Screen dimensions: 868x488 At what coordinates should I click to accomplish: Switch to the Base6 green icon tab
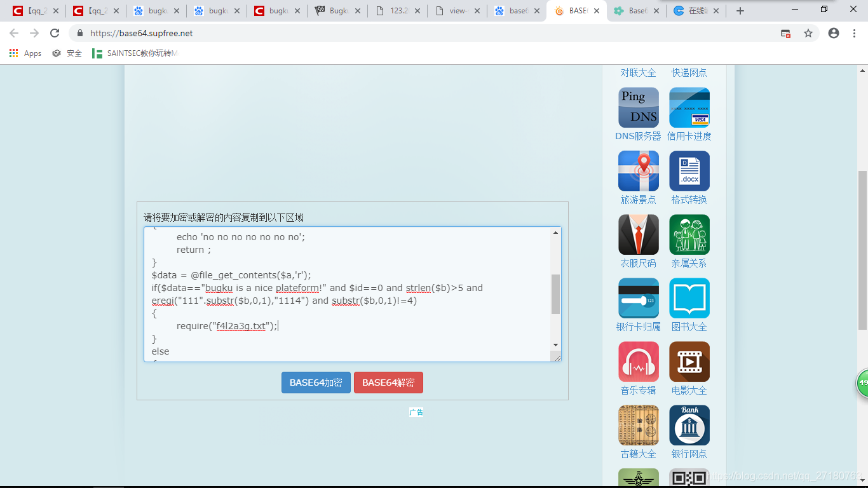point(638,11)
